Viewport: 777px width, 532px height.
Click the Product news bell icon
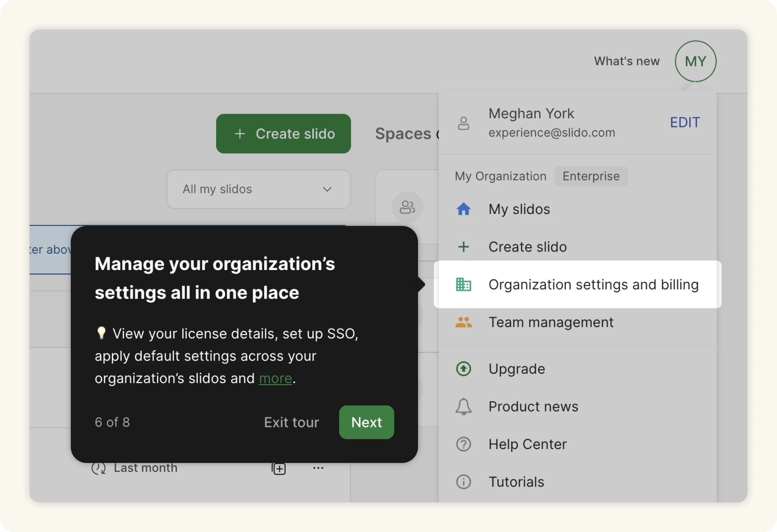(463, 407)
